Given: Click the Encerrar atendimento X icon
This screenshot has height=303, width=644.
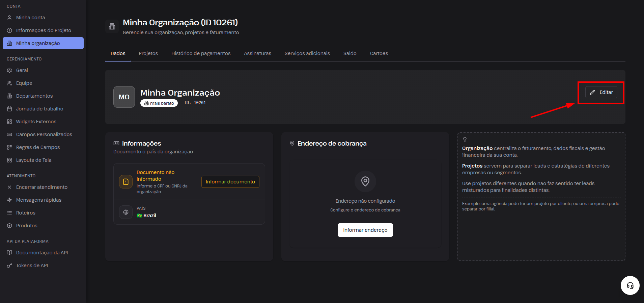Looking at the screenshot, I should click(9, 187).
